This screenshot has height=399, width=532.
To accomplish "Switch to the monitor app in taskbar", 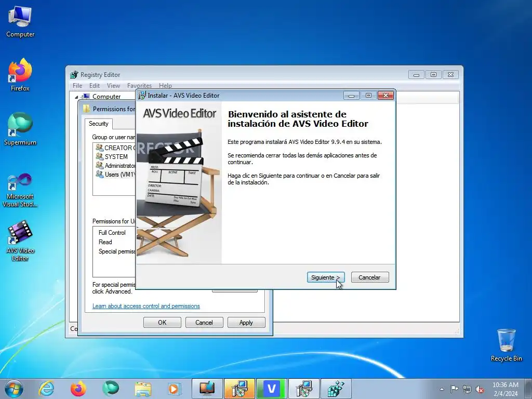I will tap(207, 389).
